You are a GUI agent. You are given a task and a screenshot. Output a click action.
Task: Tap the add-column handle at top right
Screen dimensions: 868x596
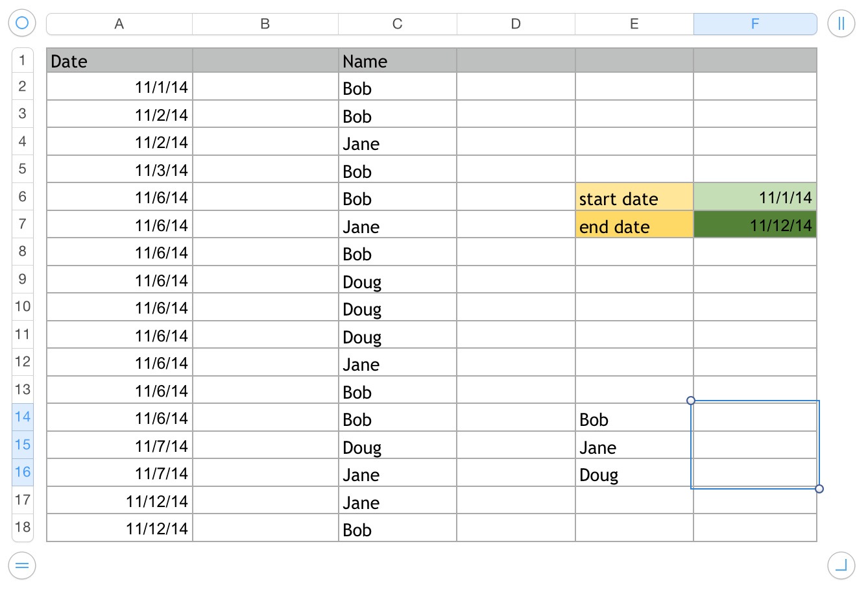(x=841, y=23)
